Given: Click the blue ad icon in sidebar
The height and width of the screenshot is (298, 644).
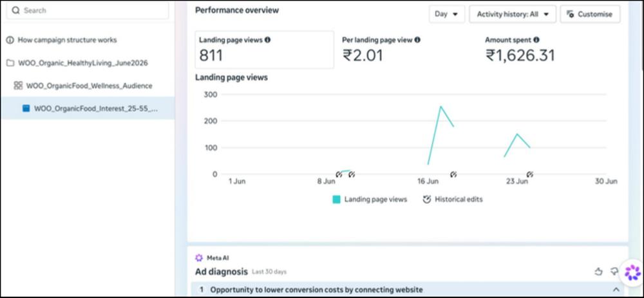Looking at the screenshot, I should pos(26,108).
